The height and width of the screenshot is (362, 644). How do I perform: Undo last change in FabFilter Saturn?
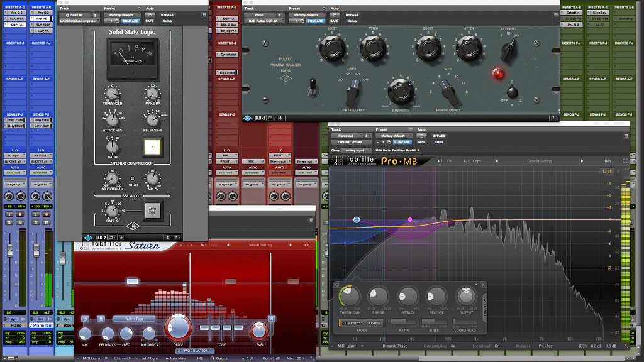[x=182, y=245]
